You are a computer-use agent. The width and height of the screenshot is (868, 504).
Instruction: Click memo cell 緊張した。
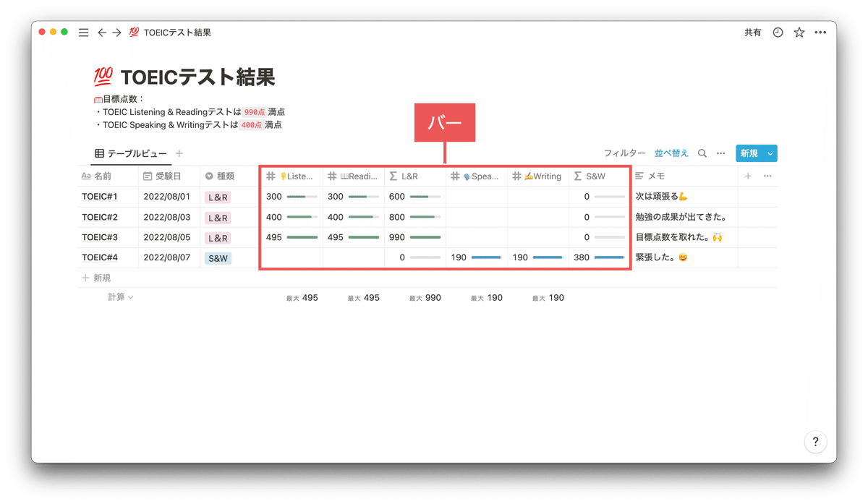pos(684,257)
